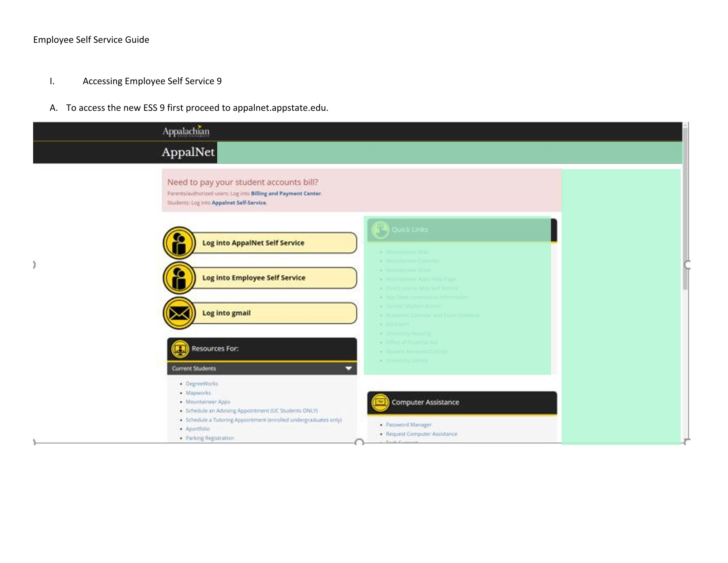Click "Need to pay your student accounts bill?" heading
Screen dimensions: 728x563
point(243,182)
